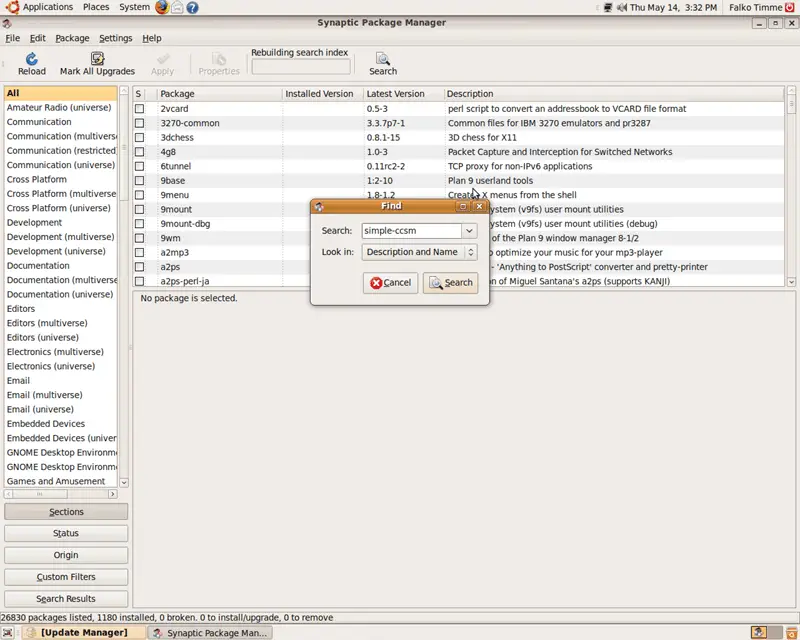The image size is (800, 640).
Task: Open the Edit menu
Action: tap(37, 38)
